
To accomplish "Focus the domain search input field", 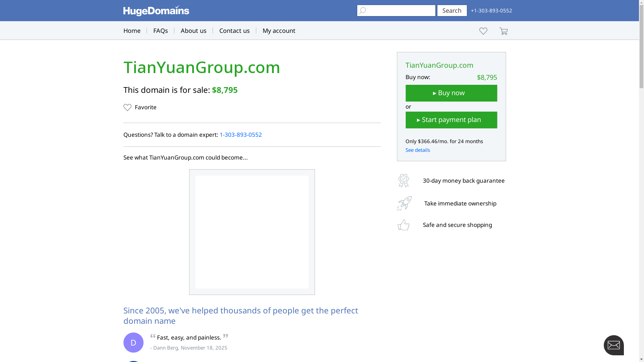I will (x=400, y=10).
